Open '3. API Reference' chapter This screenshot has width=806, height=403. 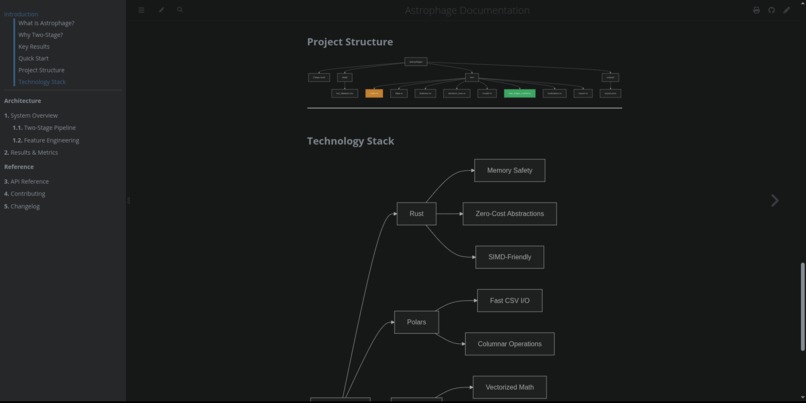click(x=26, y=181)
